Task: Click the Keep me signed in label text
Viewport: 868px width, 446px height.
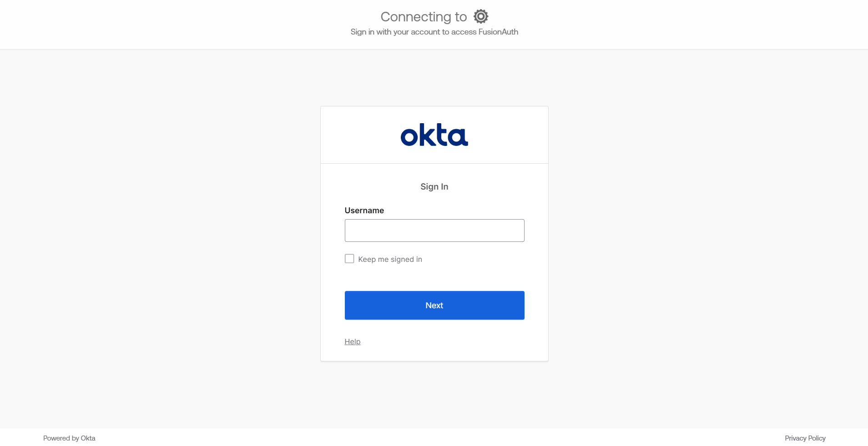Action: pyautogui.click(x=390, y=259)
